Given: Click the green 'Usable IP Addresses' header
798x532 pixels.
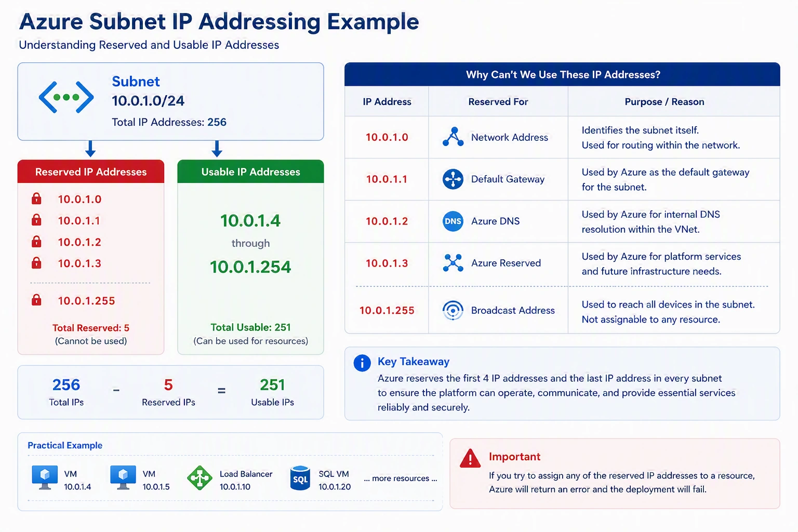Looking at the screenshot, I should click(x=250, y=171).
